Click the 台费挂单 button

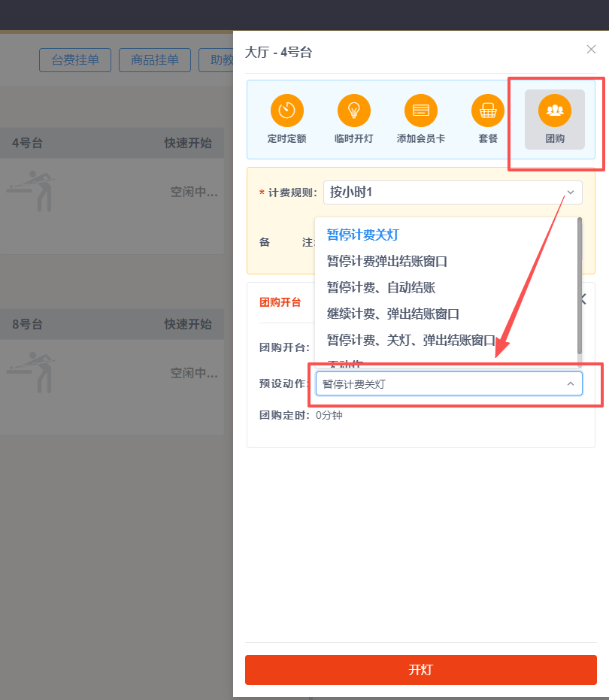(74, 60)
